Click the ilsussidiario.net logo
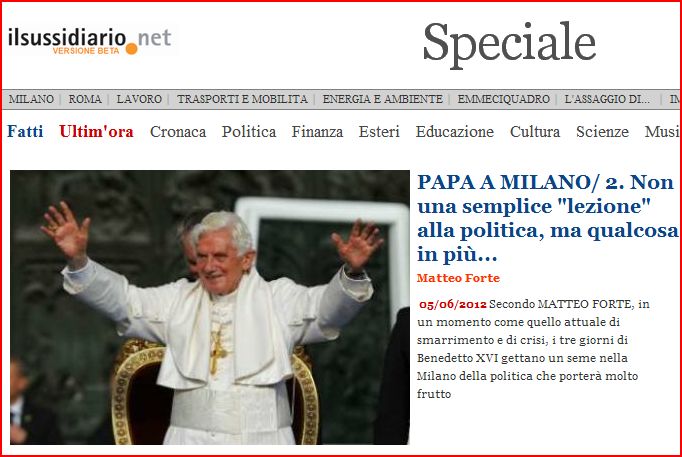 89,41
